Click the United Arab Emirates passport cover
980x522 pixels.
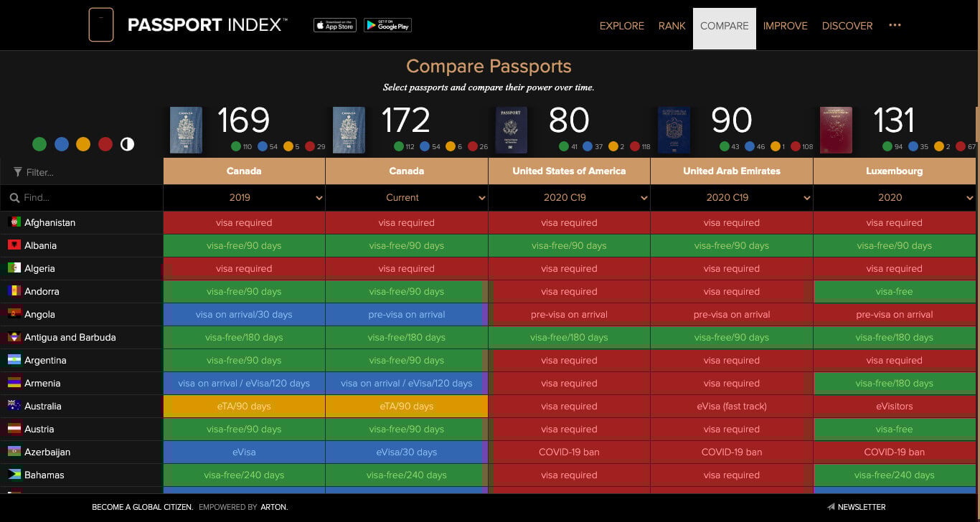click(674, 130)
